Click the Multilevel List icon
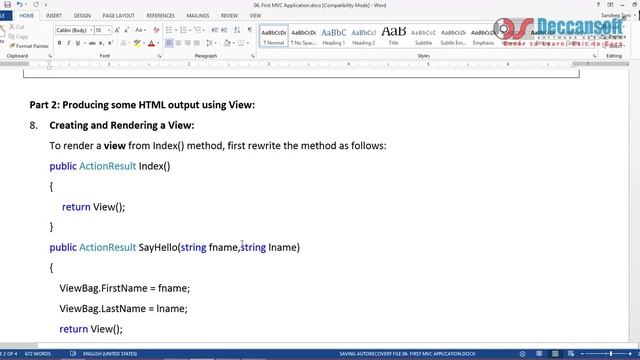 pyautogui.click(x=198, y=30)
